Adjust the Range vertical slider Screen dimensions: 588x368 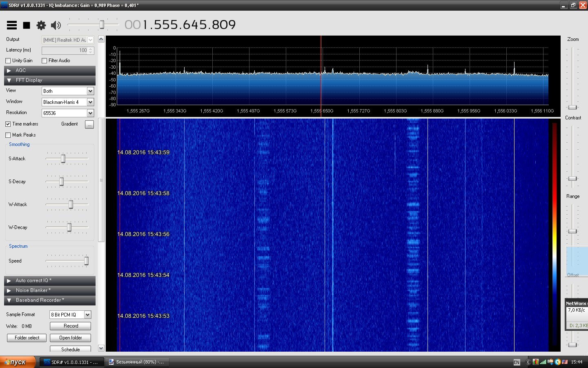pos(572,231)
